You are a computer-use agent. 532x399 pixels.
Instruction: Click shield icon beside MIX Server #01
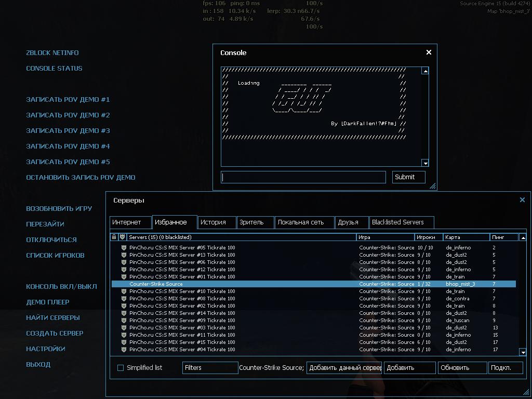coord(124,277)
